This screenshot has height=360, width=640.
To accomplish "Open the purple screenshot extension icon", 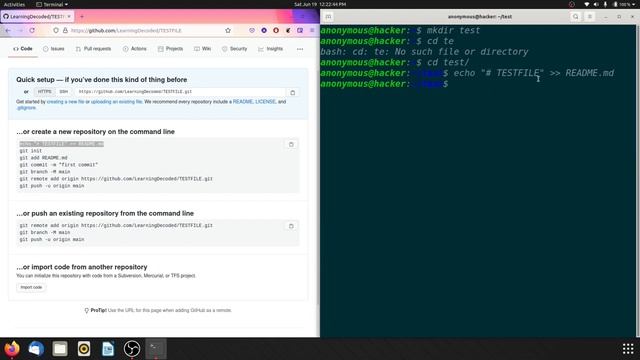I will 300,31.
